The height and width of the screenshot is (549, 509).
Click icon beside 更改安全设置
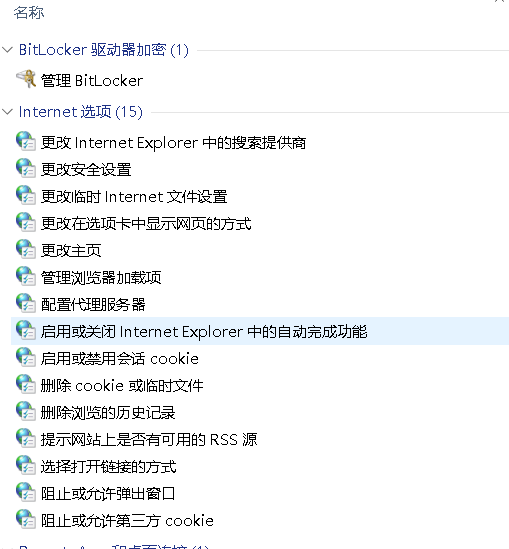point(26,168)
